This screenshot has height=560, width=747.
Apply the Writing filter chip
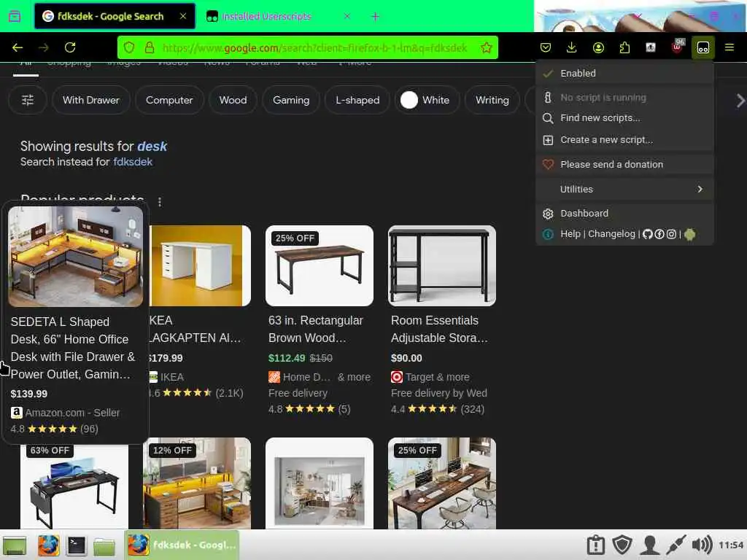coord(492,100)
